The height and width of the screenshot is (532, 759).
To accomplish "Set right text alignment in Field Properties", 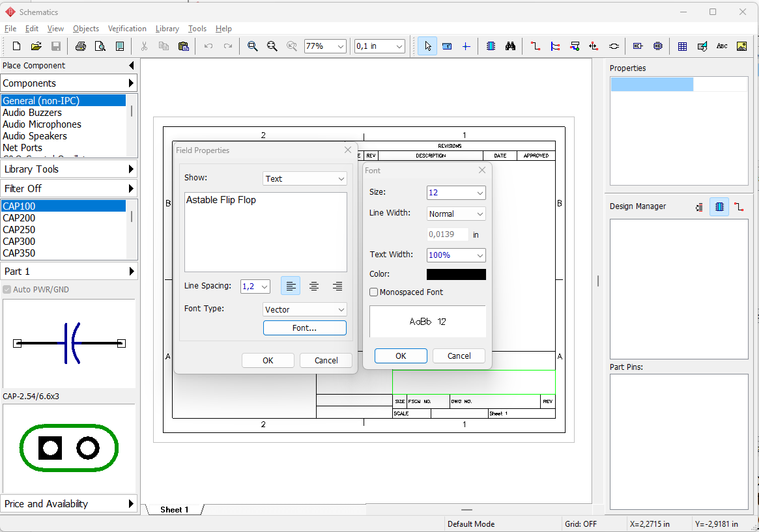I will [337, 286].
